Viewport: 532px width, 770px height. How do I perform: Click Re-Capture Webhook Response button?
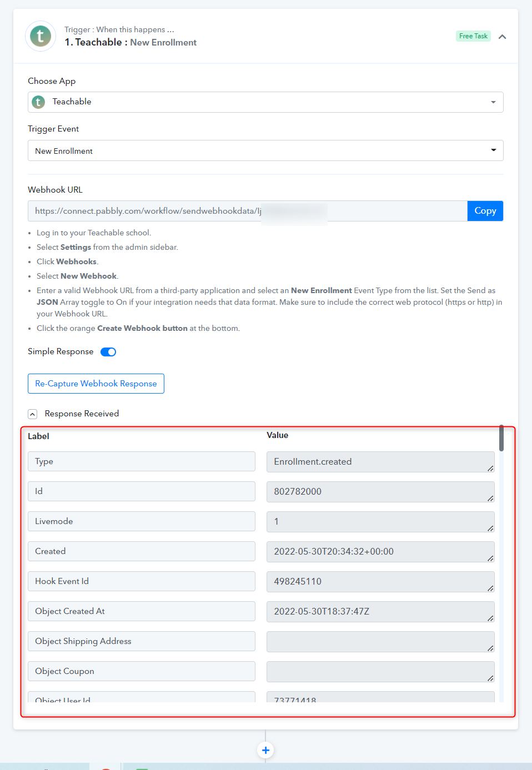click(x=96, y=384)
